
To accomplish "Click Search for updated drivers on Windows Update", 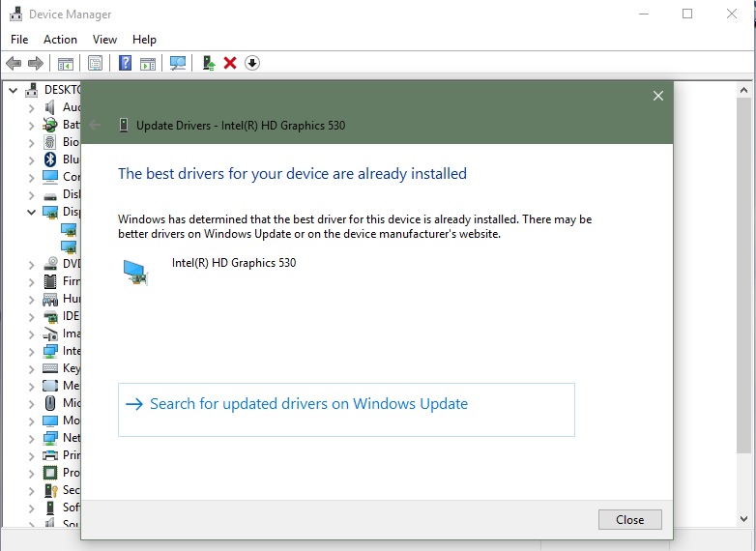I will click(x=308, y=404).
